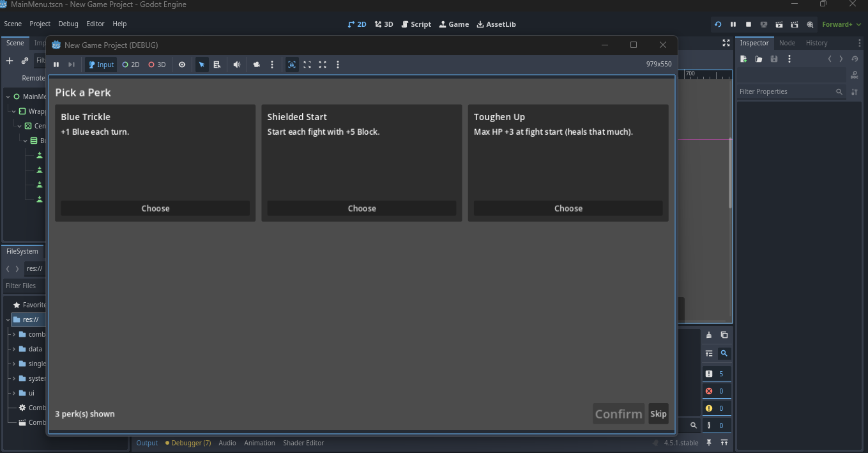Click the Filter Properties input field
Screen dimensions: 868x453
coord(786,91)
